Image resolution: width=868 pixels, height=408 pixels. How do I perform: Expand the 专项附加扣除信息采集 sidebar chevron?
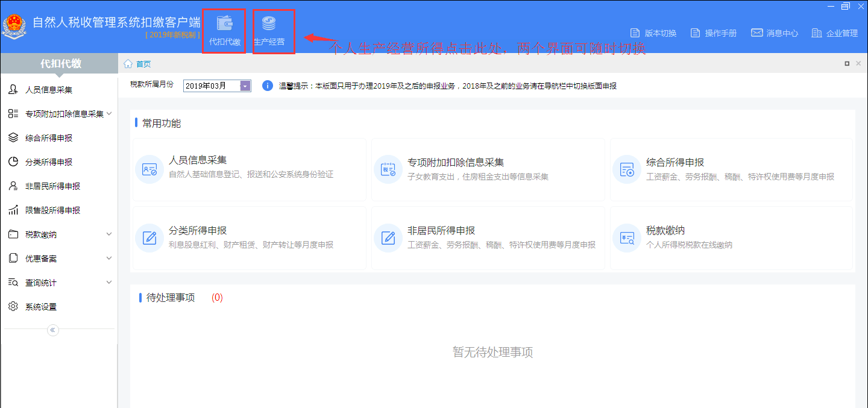[109, 113]
